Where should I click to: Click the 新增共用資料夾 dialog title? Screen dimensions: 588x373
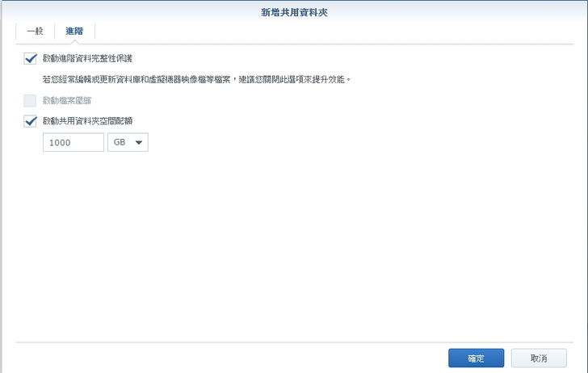pos(294,12)
